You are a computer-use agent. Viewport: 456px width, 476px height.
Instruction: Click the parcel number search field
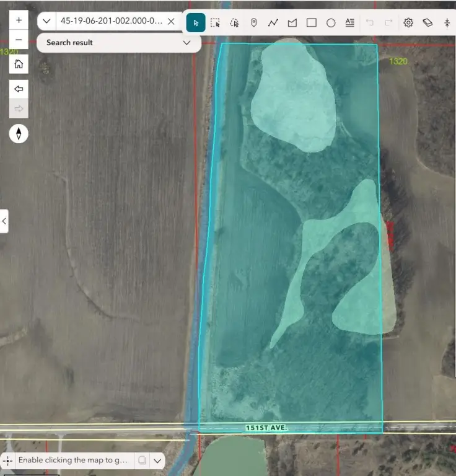coord(110,21)
